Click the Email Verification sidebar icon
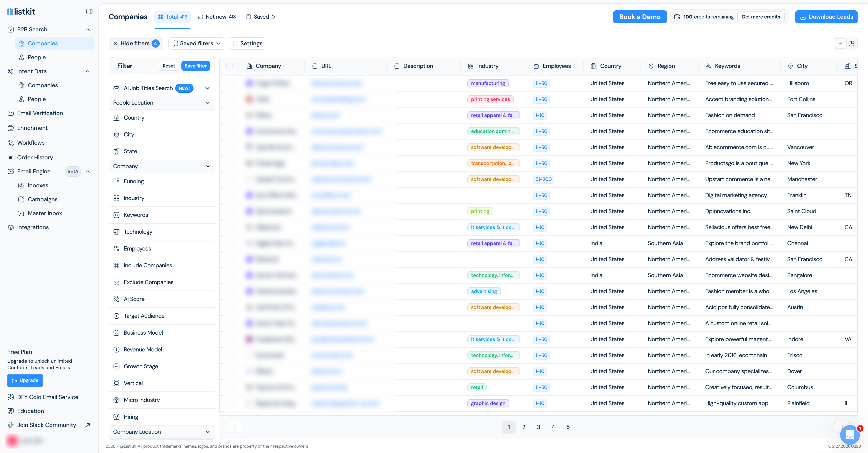 click(10, 113)
